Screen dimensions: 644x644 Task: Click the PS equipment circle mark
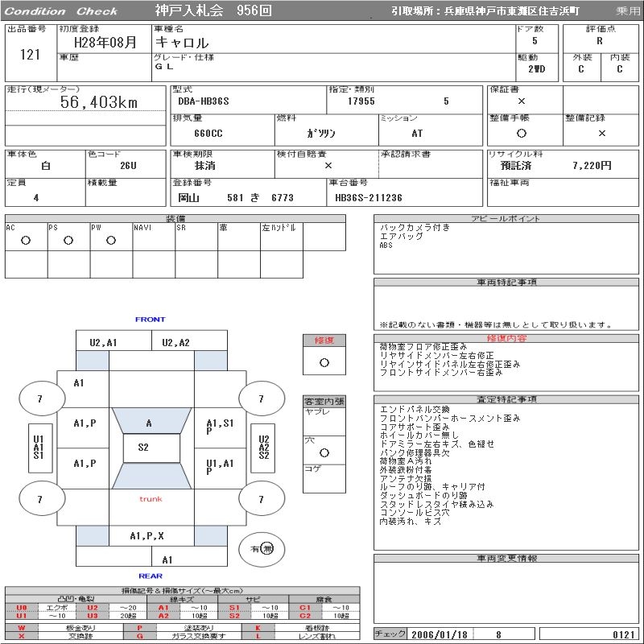(68, 240)
